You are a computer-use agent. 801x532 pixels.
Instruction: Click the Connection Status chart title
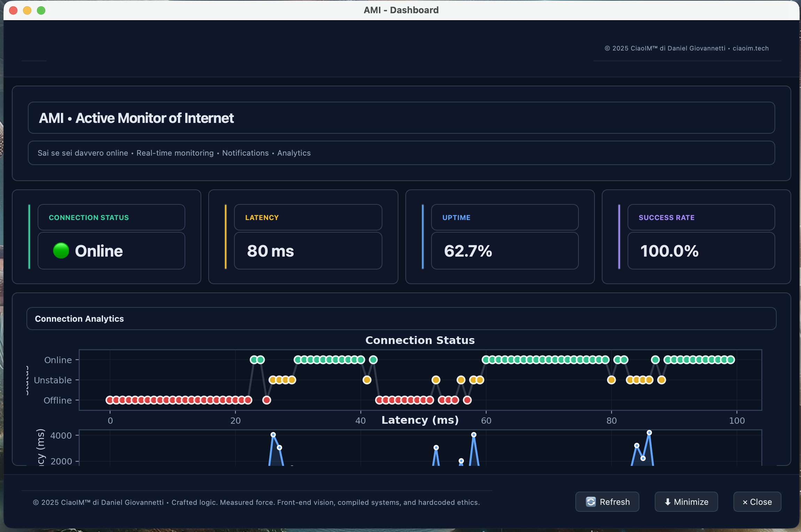[420, 340]
